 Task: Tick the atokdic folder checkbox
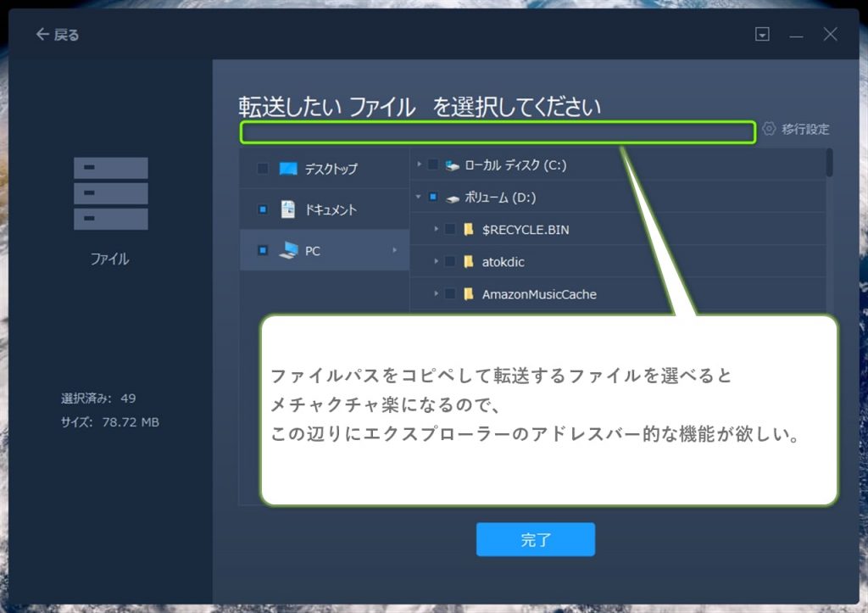point(450,262)
